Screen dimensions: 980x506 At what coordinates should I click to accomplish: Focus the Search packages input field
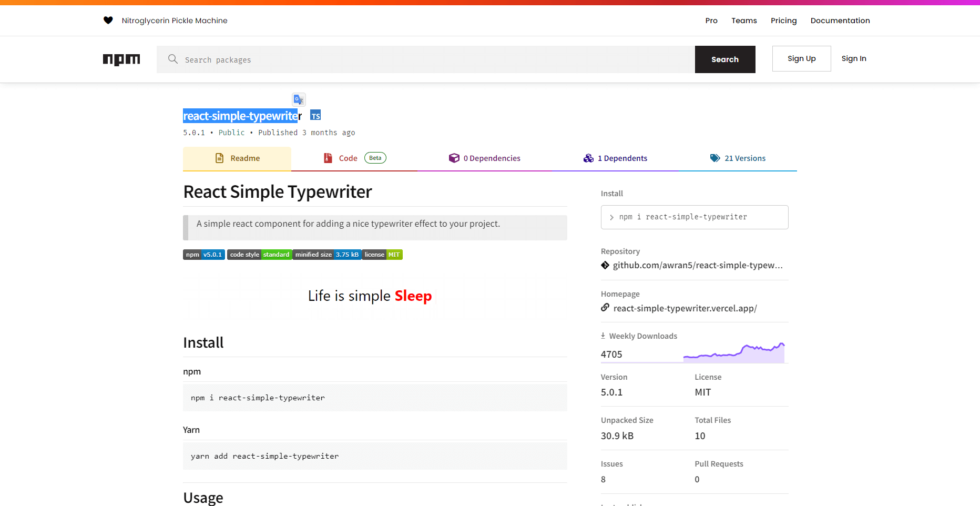click(x=426, y=59)
